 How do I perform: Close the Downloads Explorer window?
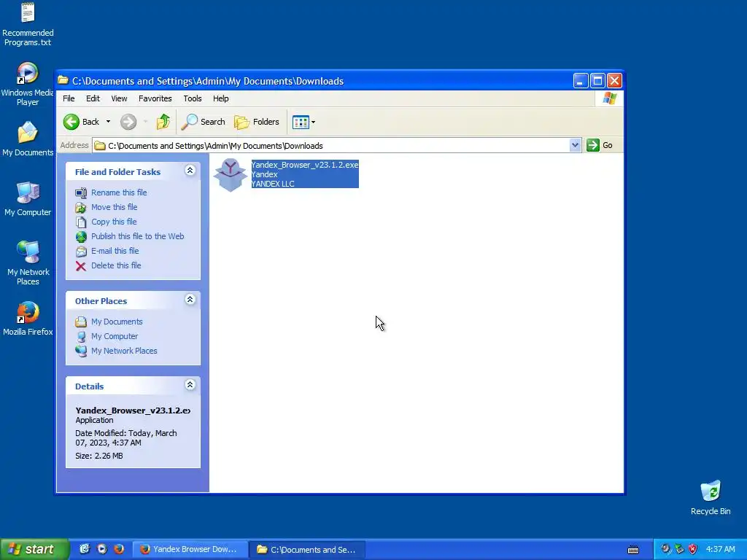point(614,81)
